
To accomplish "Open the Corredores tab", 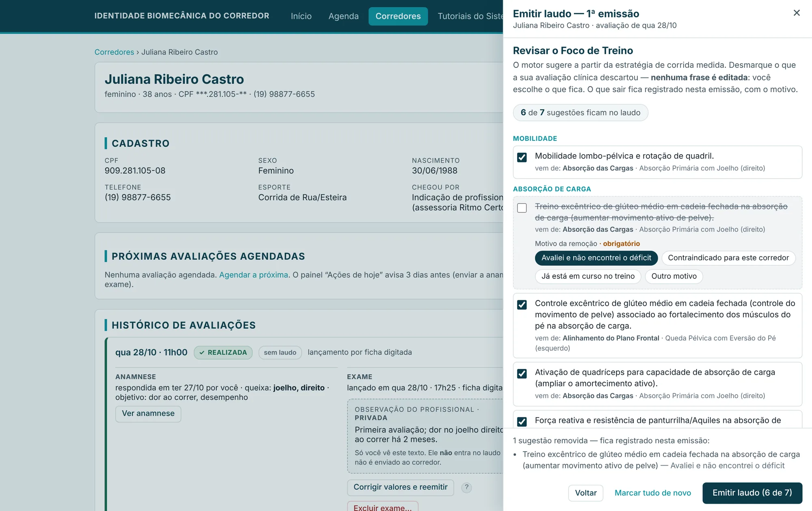I will [x=398, y=16].
